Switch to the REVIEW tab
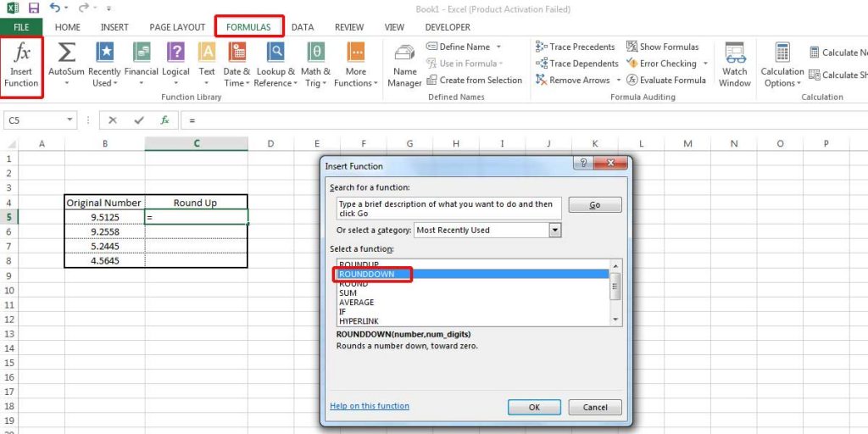868x434 pixels. (x=349, y=27)
